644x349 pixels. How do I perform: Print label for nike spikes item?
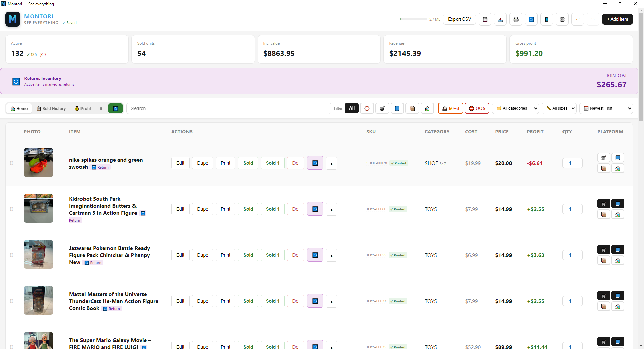point(226,163)
